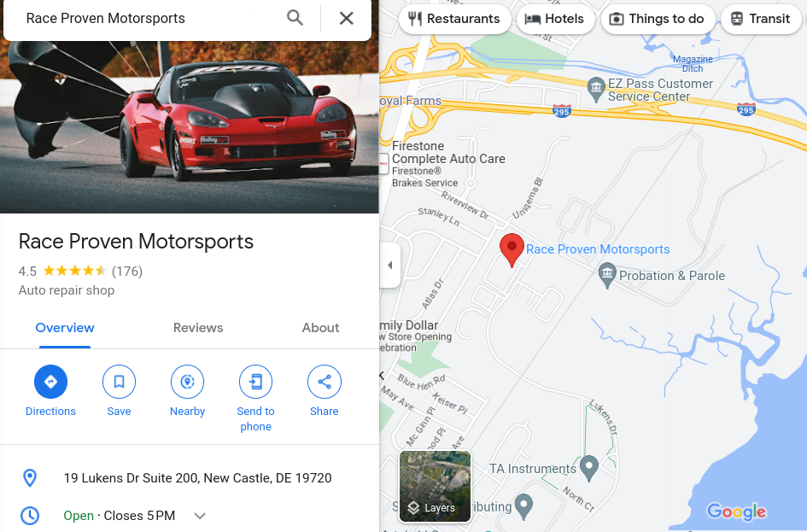Save the place with the bookmark icon

tap(119, 382)
